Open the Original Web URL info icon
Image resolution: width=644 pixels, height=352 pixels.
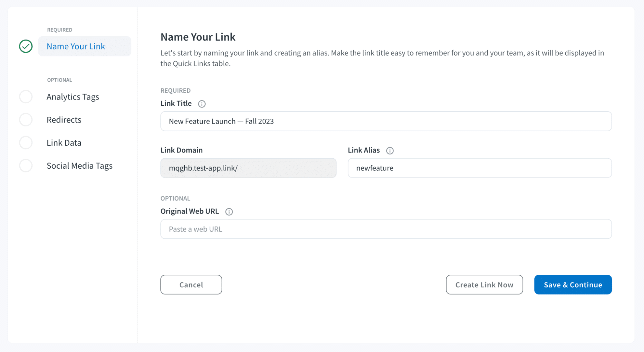click(229, 211)
